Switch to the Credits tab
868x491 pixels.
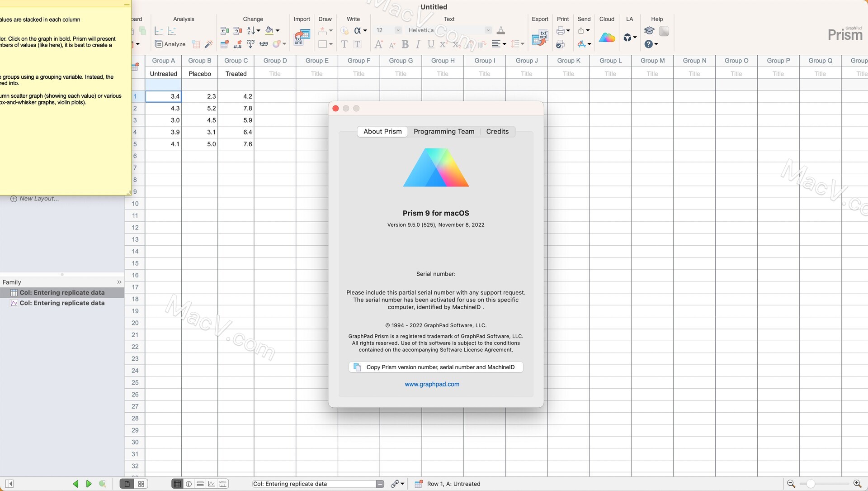point(497,131)
